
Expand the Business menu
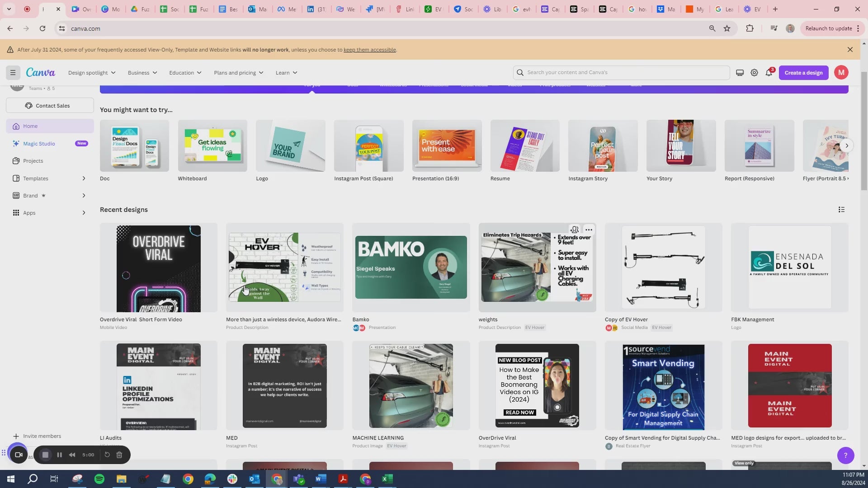tap(142, 73)
